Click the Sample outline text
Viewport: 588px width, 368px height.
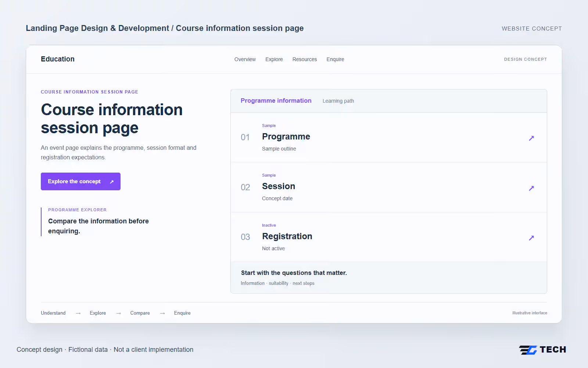pos(279,149)
